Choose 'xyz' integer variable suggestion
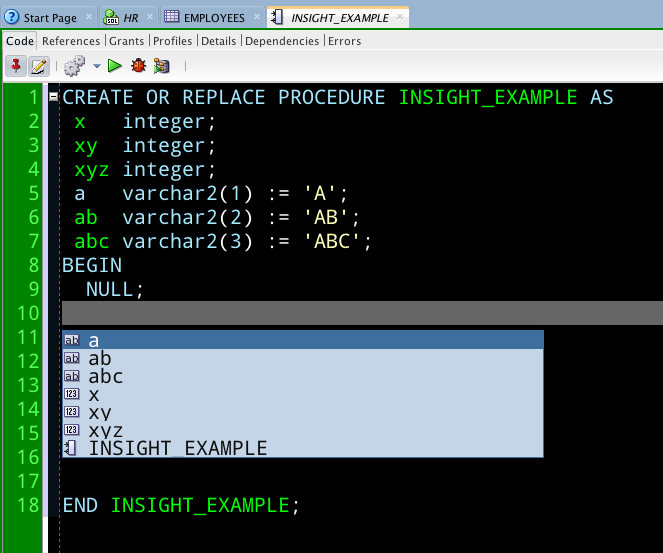 coord(106,430)
